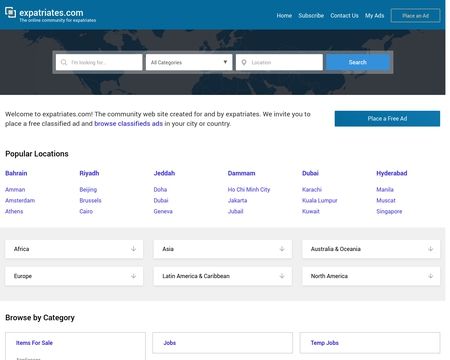Expand the Australia & Oceania region panel
This screenshot has width=450, height=360.
(371, 249)
